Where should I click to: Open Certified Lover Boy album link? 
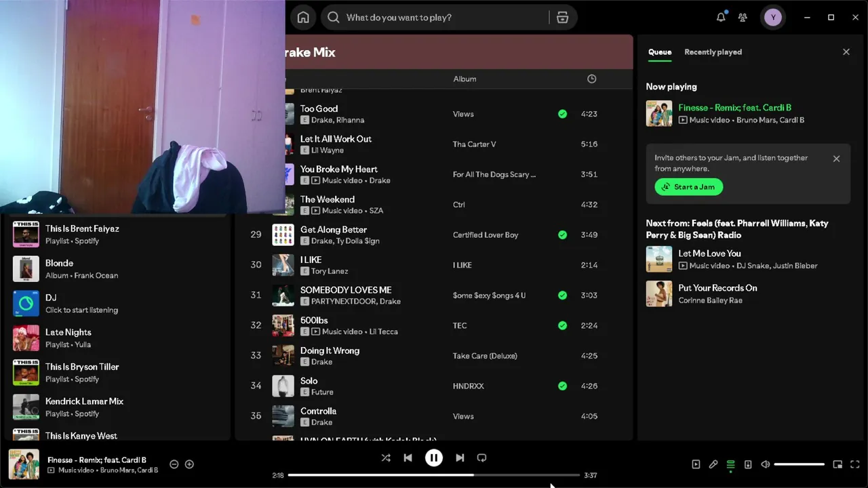486,235
